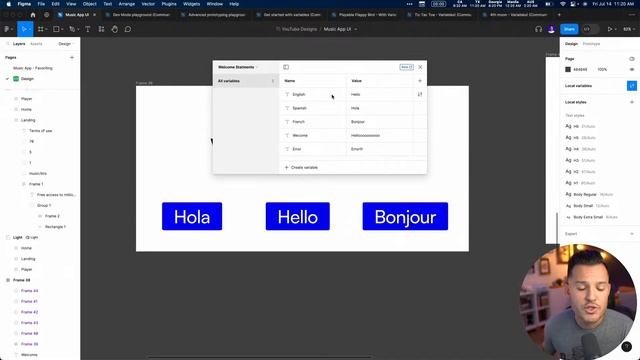Viewport: 640px width, 360px height.
Task: Open Welcome Statements collection dropdown
Action: coord(238,67)
